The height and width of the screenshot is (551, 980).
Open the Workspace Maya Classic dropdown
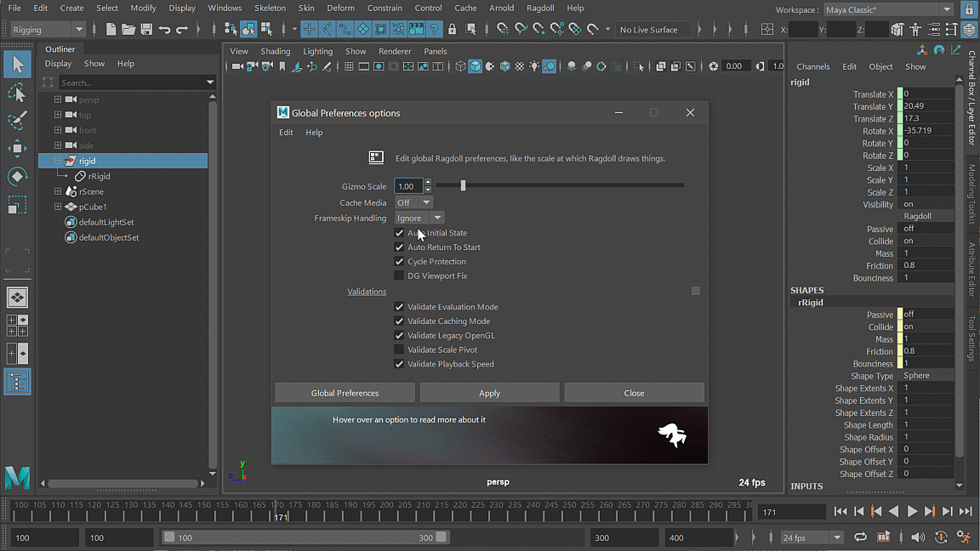click(887, 9)
